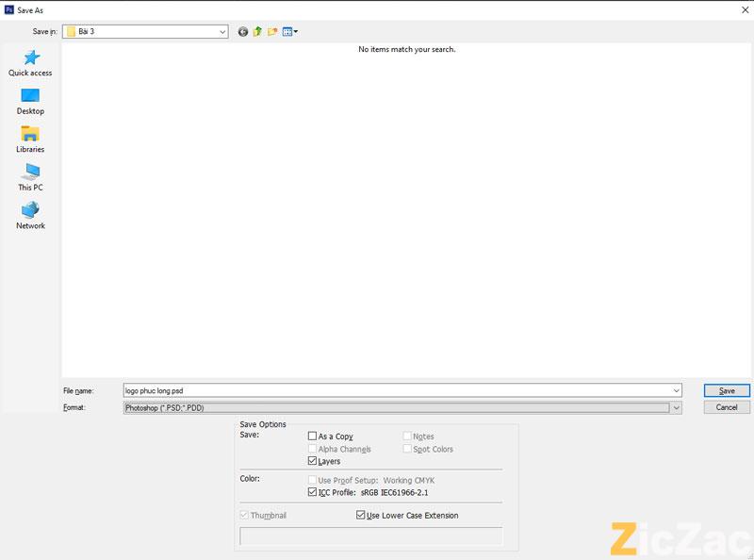Toggle ICC Profile sRGB checkbox
754x560 pixels.
tap(313, 492)
